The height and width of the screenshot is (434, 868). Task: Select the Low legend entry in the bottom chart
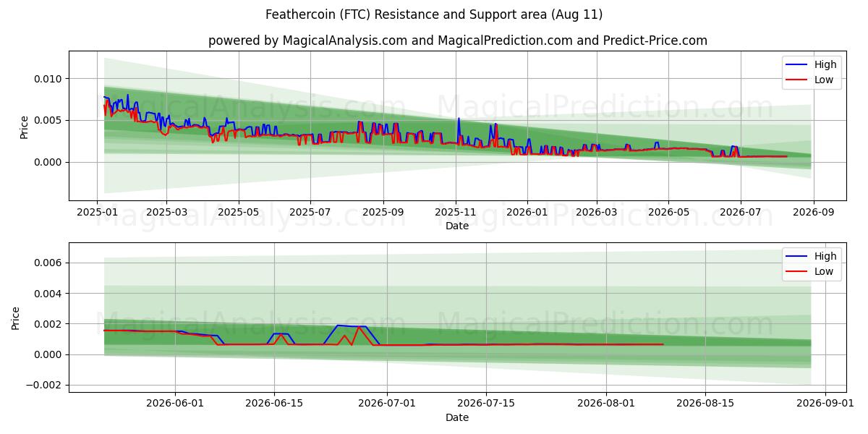(812, 271)
